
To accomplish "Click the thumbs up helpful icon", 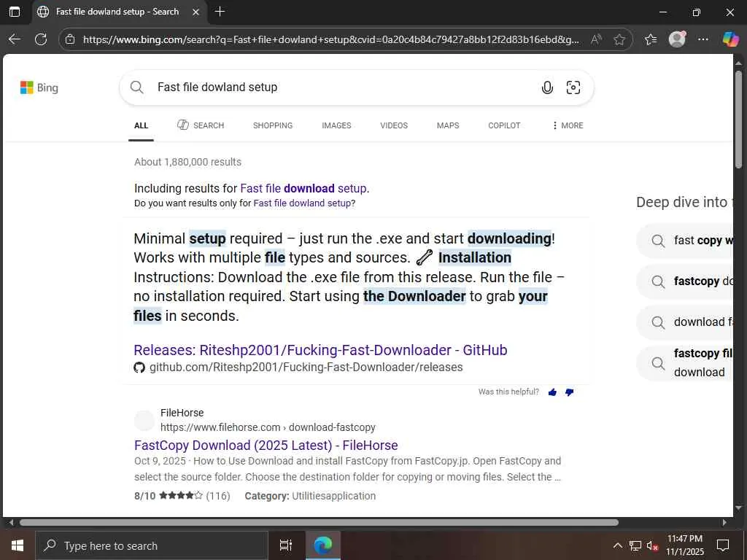I will [x=553, y=392].
